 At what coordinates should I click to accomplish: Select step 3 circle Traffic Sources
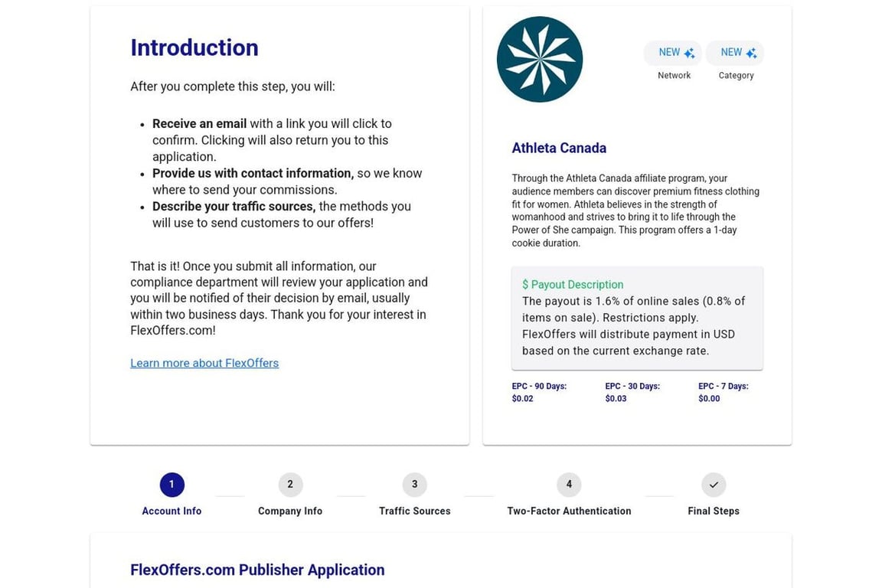coord(414,485)
